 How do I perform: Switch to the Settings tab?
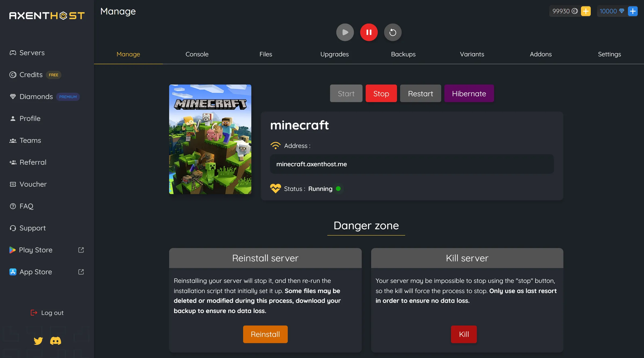tap(609, 54)
